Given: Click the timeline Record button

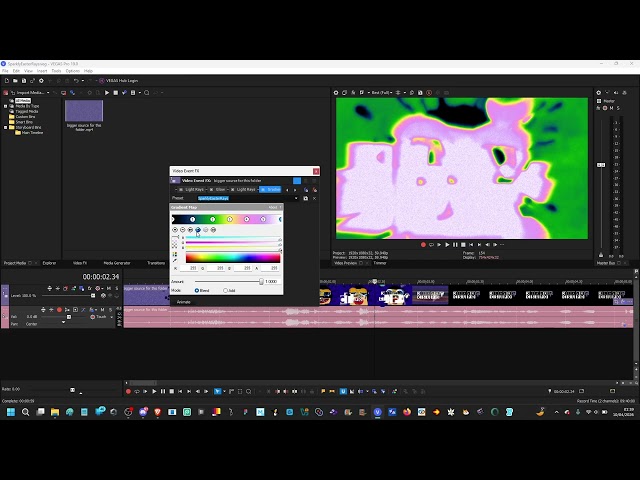Looking at the screenshot, I should click(128, 391).
